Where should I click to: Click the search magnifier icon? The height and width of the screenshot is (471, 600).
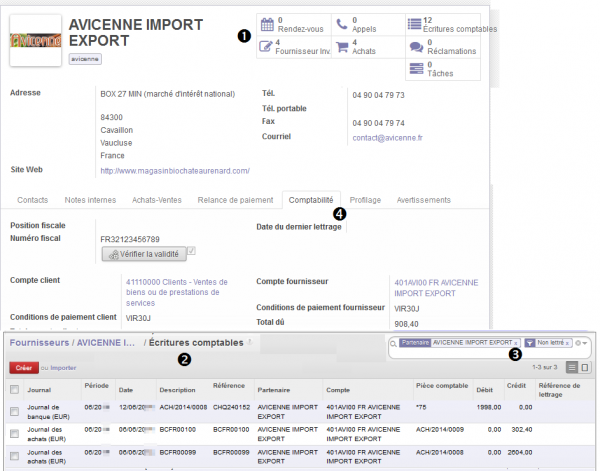[393, 344]
